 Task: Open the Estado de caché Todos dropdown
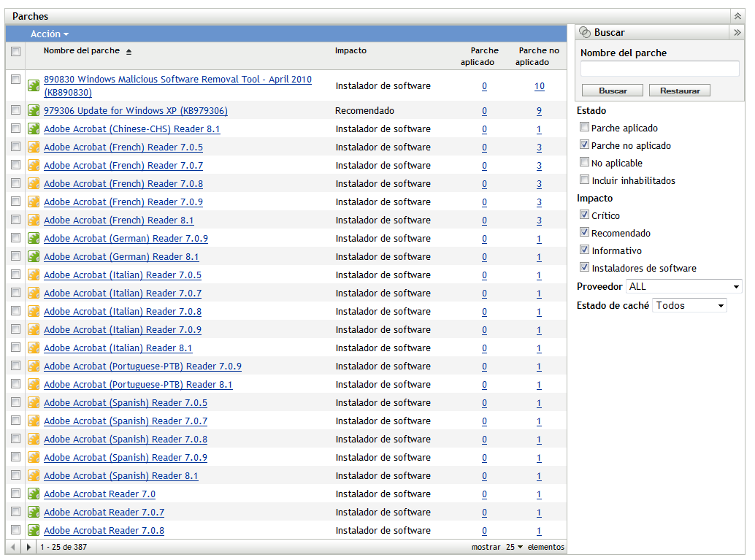(x=689, y=305)
